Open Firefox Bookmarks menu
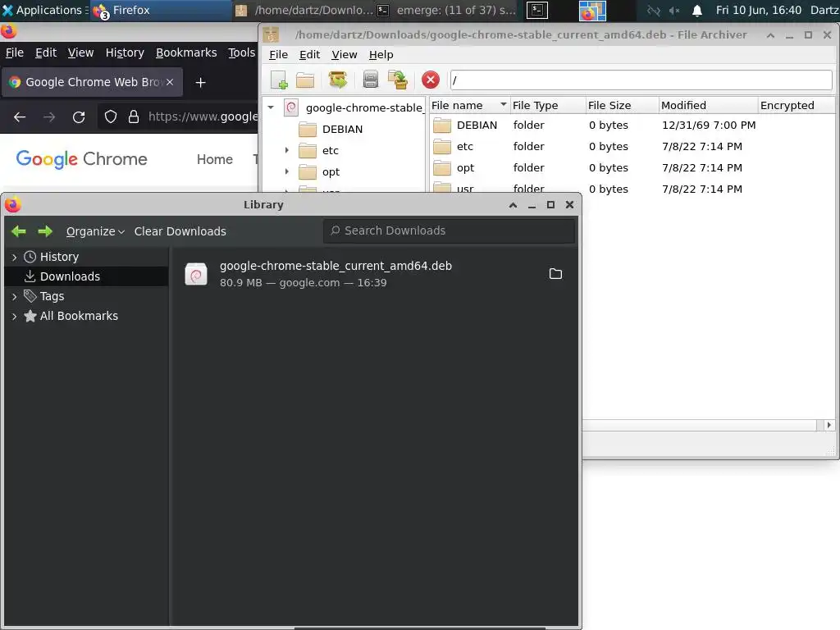This screenshot has width=840, height=630. 186,52
